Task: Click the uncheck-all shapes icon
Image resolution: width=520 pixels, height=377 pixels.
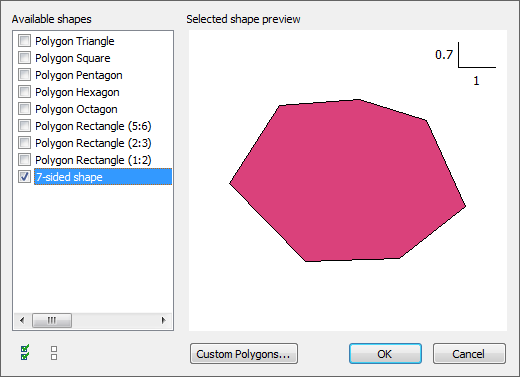Action: 54,353
